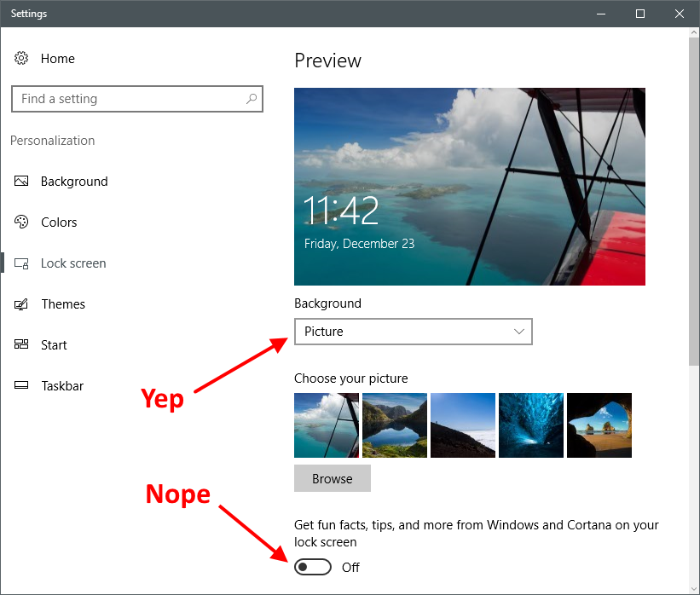Open the Home settings page

pyautogui.click(x=58, y=59)
